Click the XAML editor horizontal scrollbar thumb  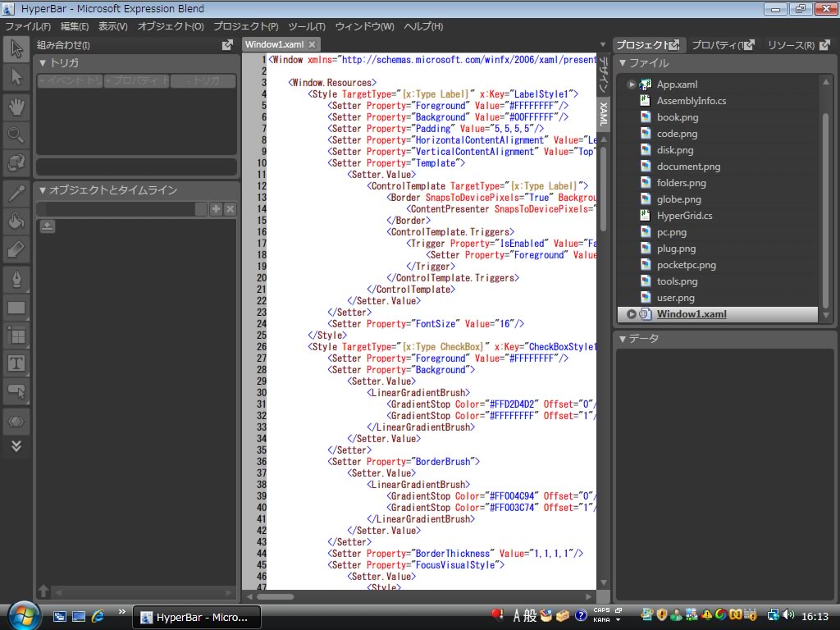(x=276, y=596)
